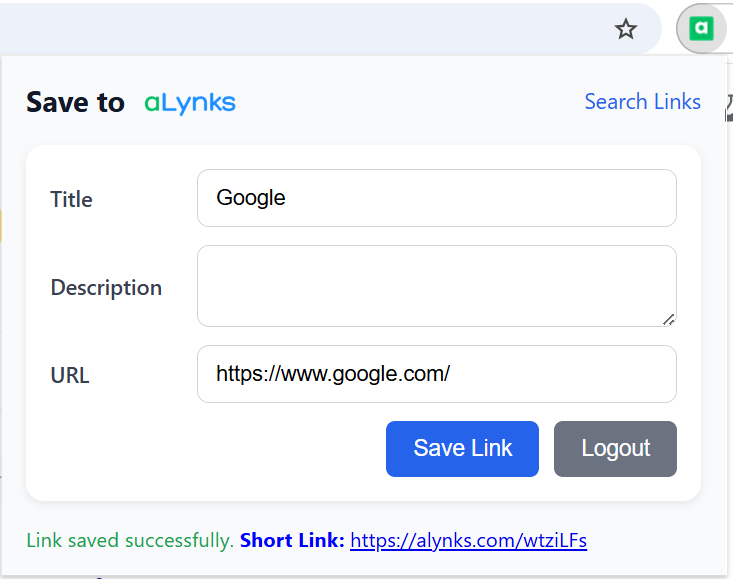Viewport: 733px width, 579px height.
Task: Focus the Title input field
Action: coord(436,198)
